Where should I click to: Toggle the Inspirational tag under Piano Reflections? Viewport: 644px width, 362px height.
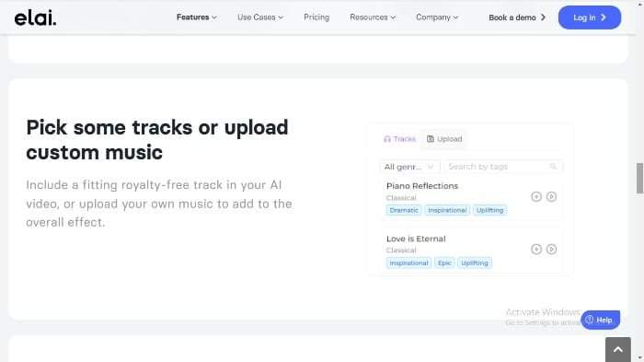click(x=447, y=210)
